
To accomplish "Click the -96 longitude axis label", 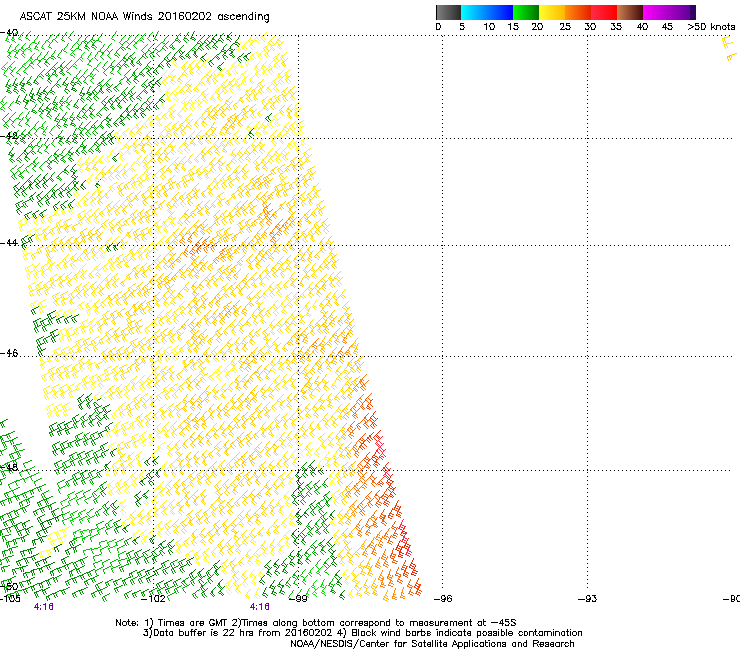I will coord(443,599).
